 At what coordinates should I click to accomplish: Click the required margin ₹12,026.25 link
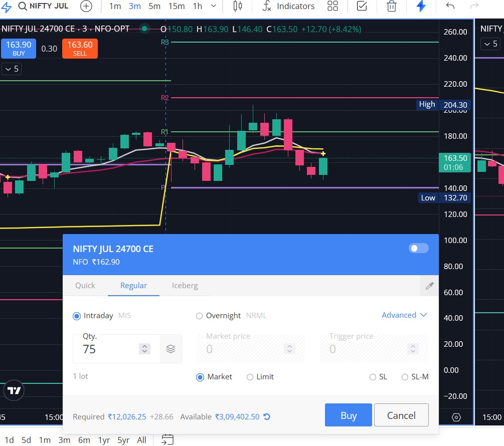[x=127, y=416]
